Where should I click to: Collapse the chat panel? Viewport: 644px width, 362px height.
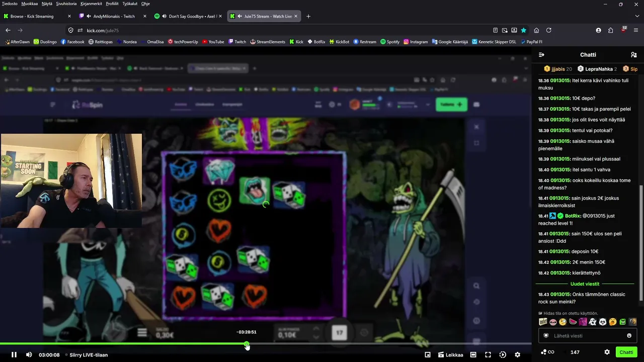tap(541, 55)
